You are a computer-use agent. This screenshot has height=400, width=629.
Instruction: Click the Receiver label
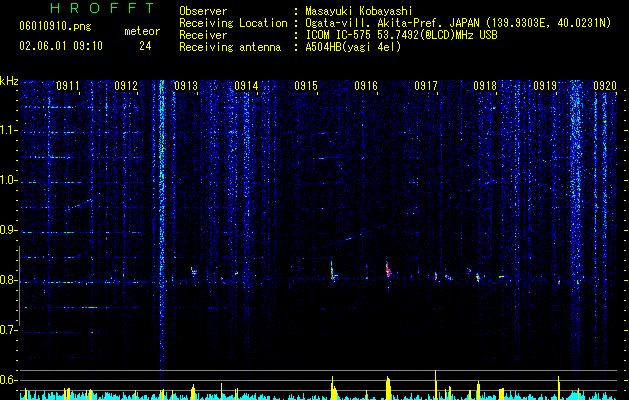(203, 35)
